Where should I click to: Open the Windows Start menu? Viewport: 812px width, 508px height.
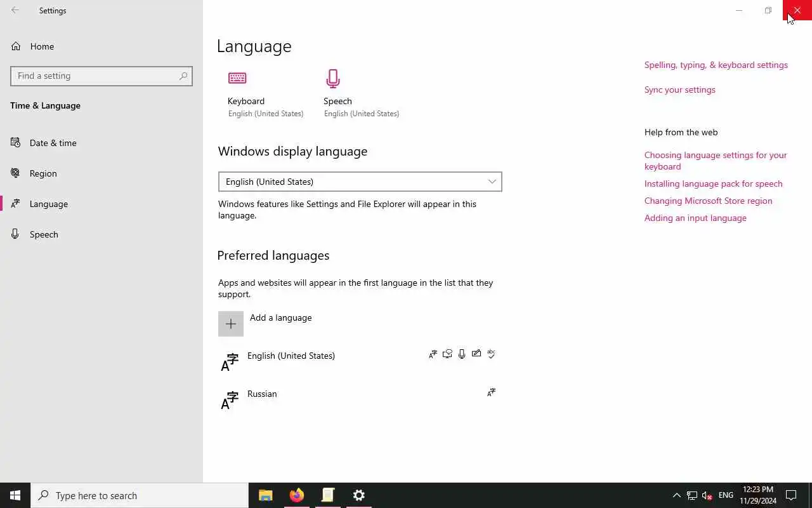coord(15,495)
